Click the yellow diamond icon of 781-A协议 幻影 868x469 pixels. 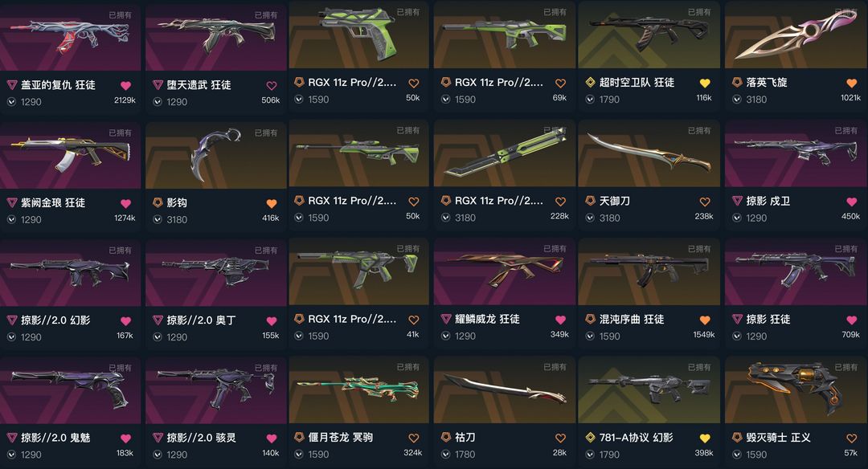tap(591, 438)
